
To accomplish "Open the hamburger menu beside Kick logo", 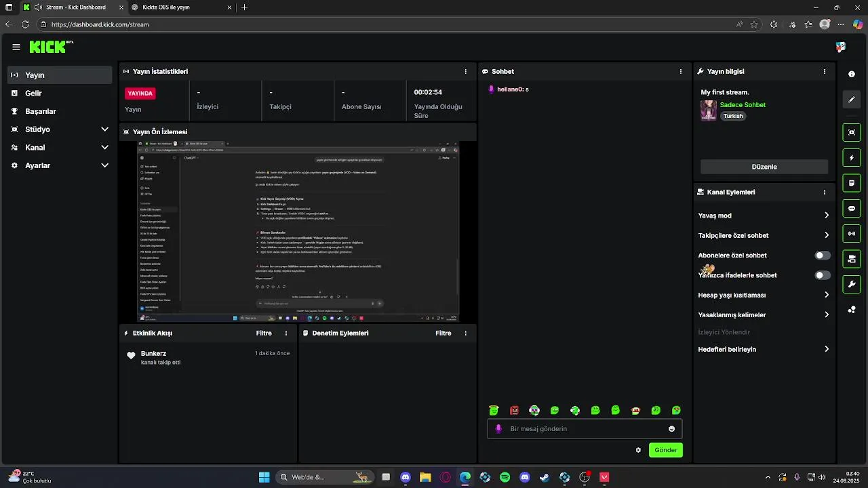I will (16, 47).
